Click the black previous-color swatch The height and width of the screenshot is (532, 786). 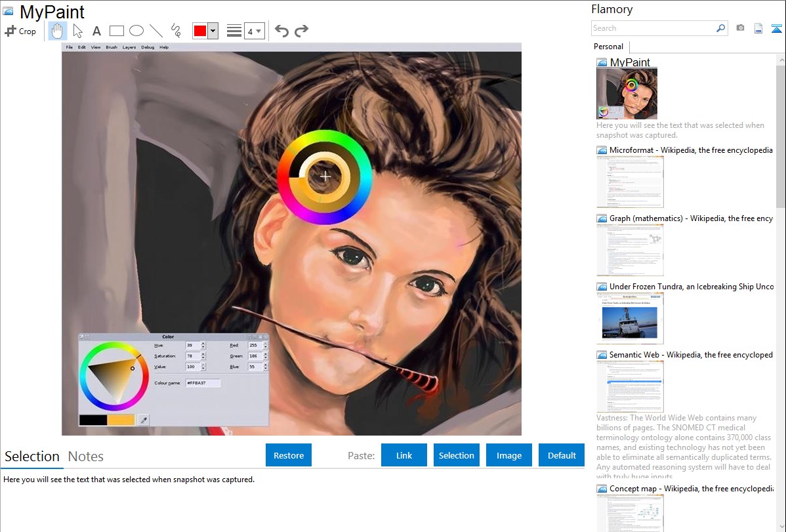tap(93, 420)
